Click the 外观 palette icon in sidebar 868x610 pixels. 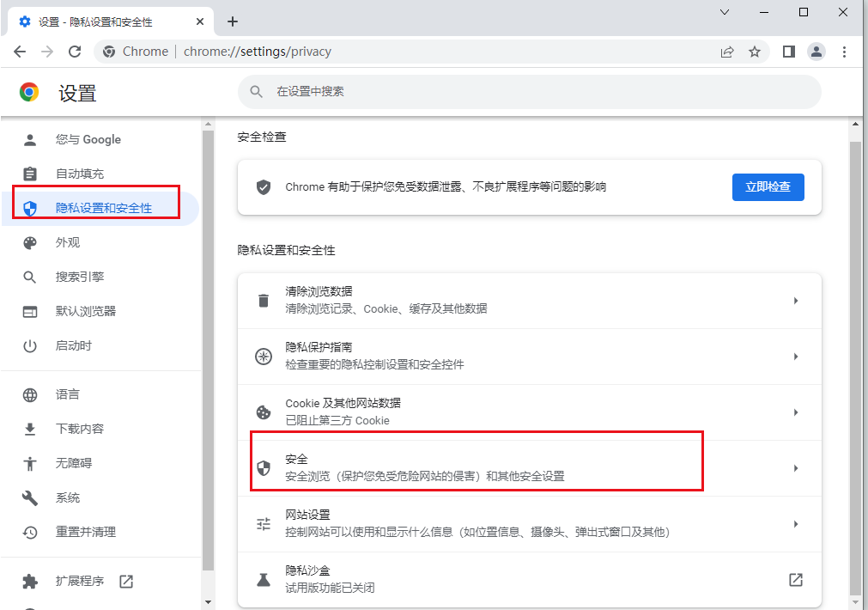pos(30,242)
